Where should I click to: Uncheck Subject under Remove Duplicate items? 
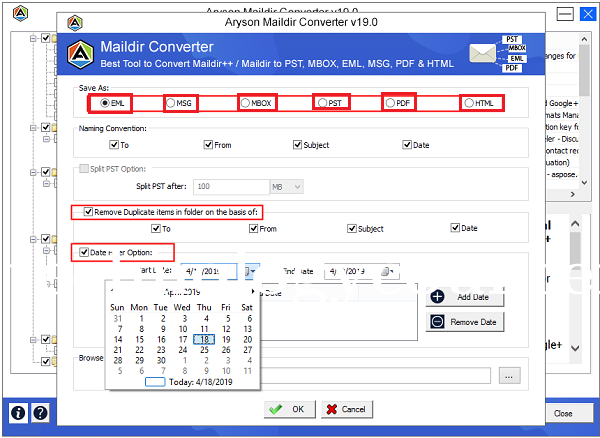pos(352,228)
